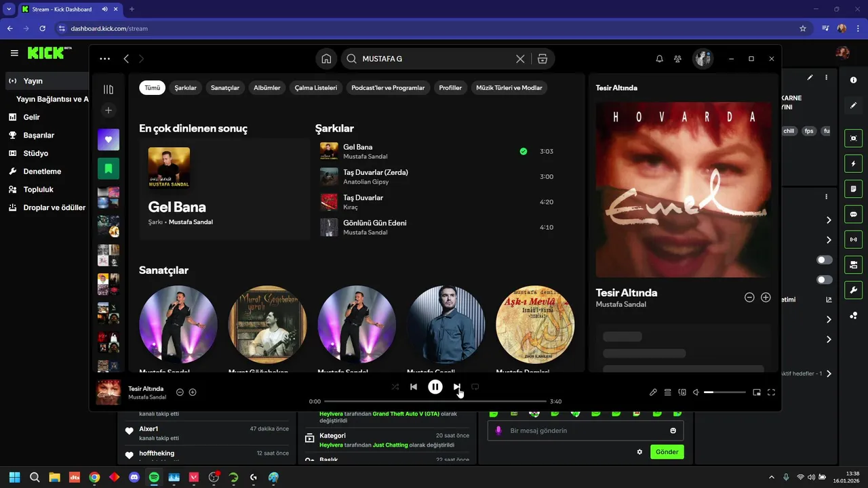Toggle the upper switch in Kick panel

[825, 260]
